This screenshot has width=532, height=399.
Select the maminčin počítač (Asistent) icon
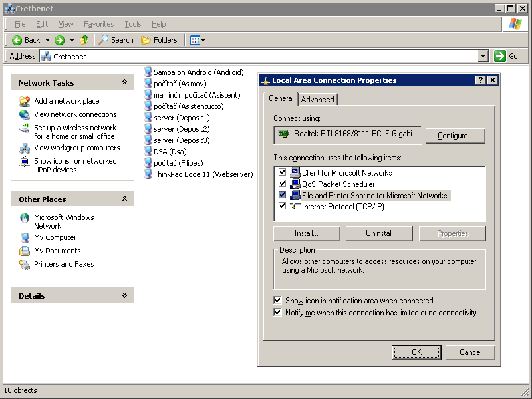[148, 94]
